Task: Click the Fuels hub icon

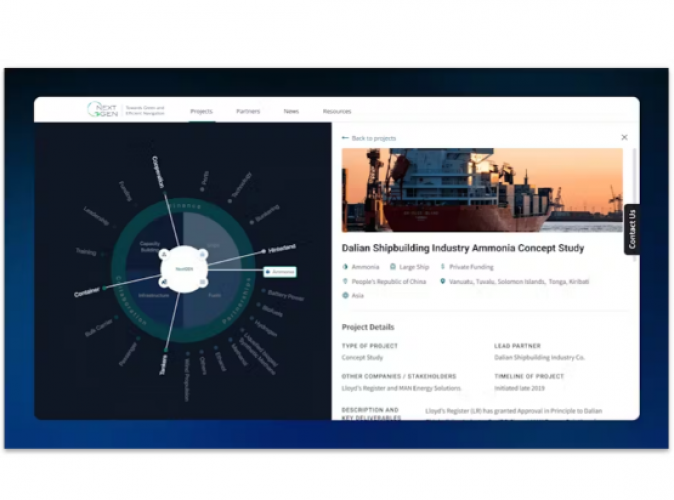Action: point(203,282)
